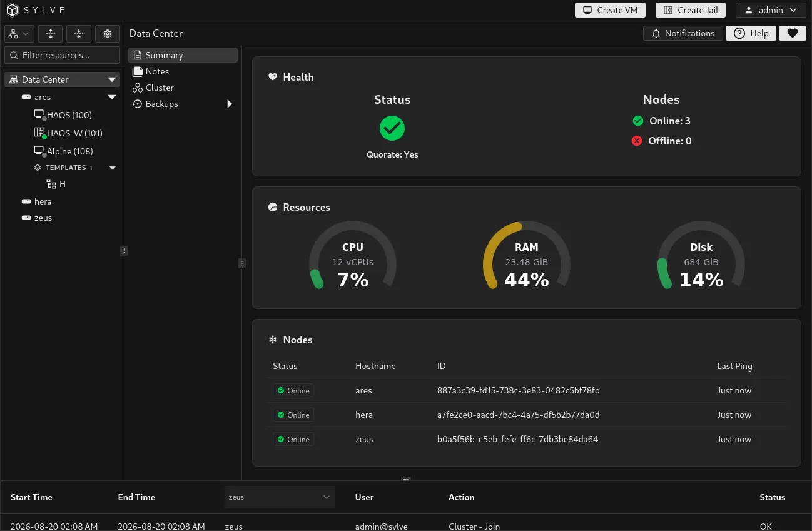Open the Summary section
Viewport: 812px width, 531px height.
point(183,55)
